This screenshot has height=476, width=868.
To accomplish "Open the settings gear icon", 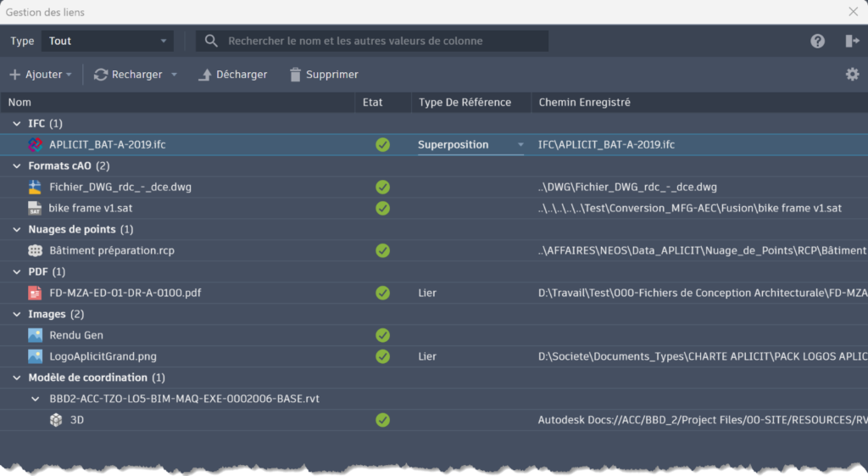I will tap(853, 75).
